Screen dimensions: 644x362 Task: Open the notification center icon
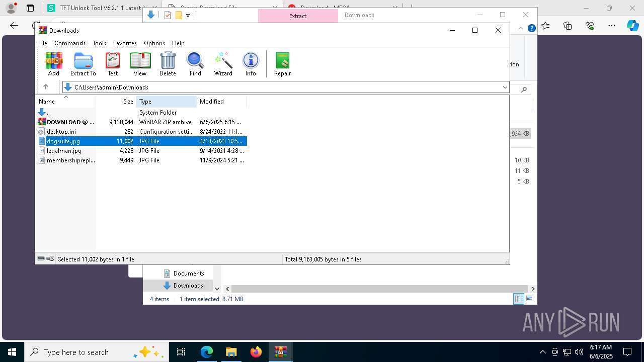coord(627,352)
